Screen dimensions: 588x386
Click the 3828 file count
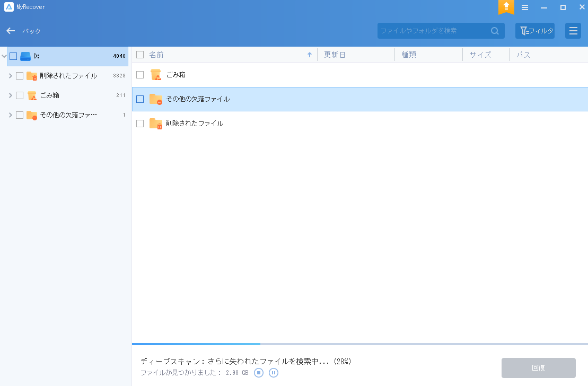coord(119,76)
